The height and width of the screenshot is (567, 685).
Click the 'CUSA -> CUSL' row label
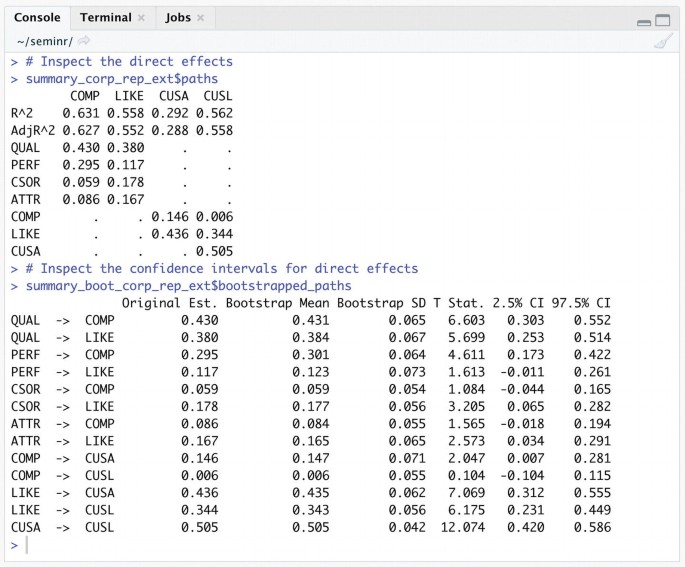coord(62,527)
